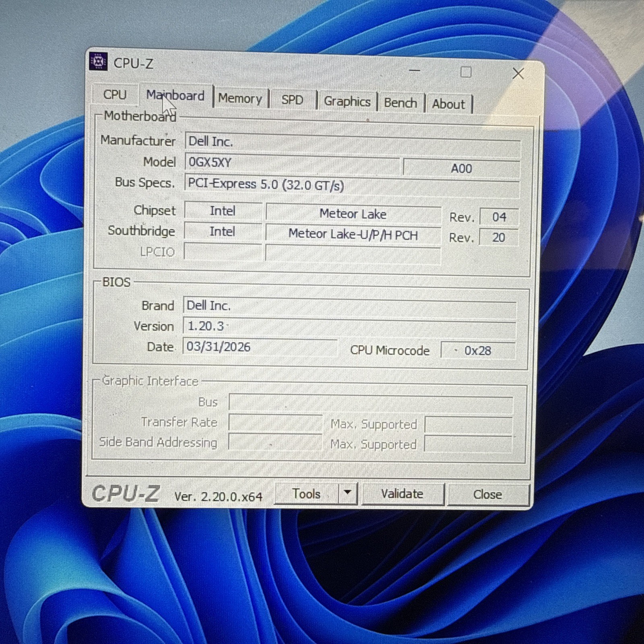Viewport: 644px width, 644px height.
Task: Click the BIOS Date label
Action: click(161, 347)
